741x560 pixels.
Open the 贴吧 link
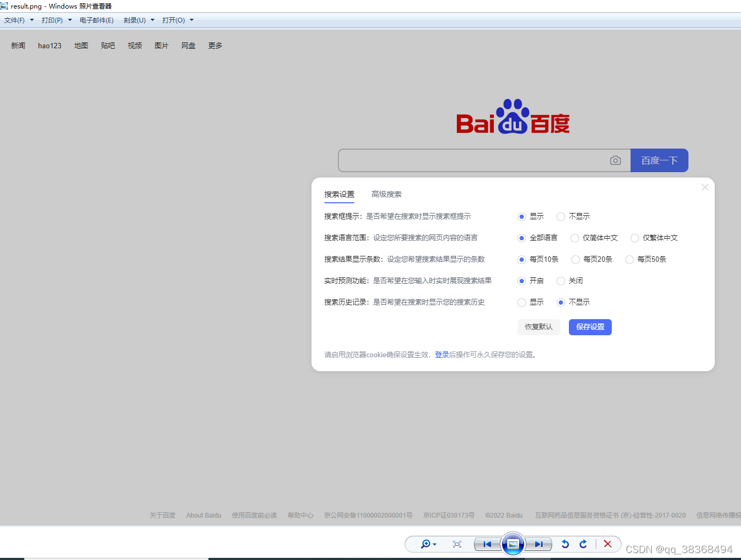(108, 46)
